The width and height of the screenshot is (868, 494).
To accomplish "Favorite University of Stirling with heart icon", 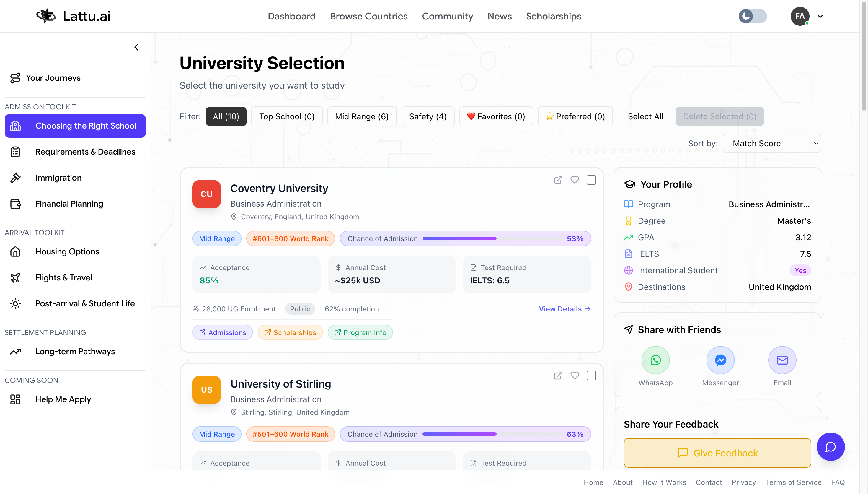I will 575,376.
